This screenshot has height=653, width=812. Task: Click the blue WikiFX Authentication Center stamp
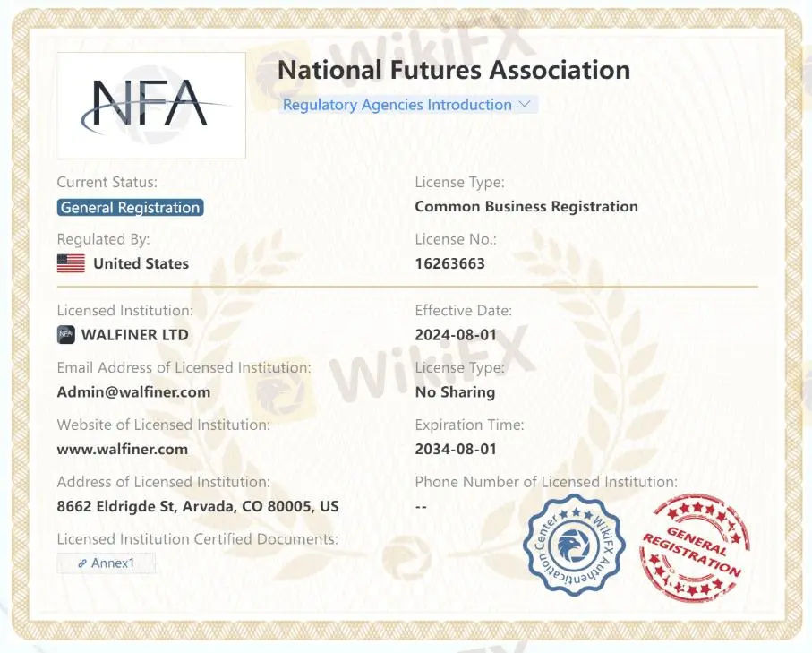click(573, 543)
